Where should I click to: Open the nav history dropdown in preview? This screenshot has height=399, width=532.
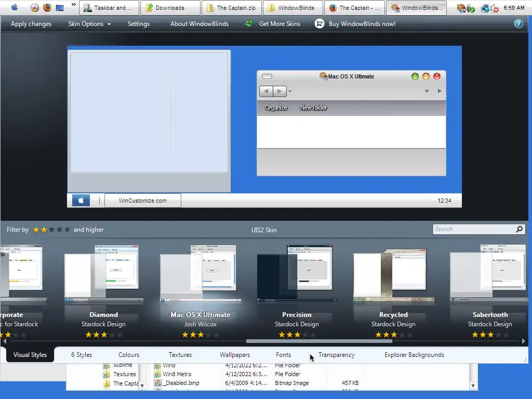290,91
